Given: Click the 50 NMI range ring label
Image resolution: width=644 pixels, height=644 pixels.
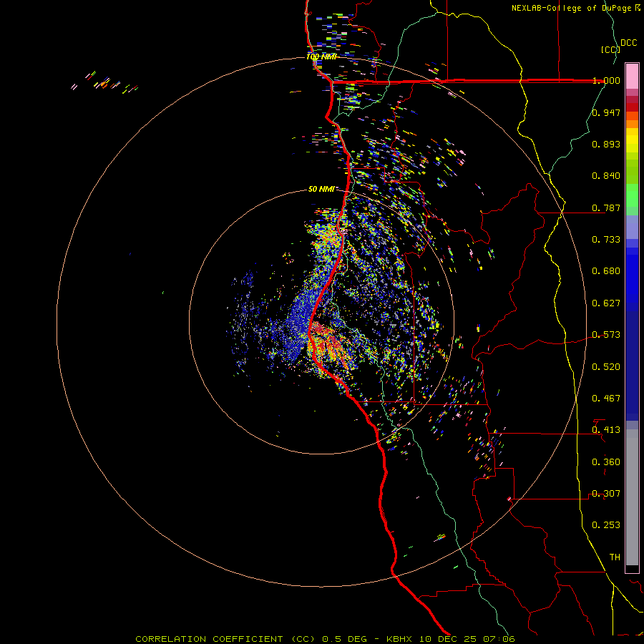Looking at the screenshot, I should (x=321, y=189).
